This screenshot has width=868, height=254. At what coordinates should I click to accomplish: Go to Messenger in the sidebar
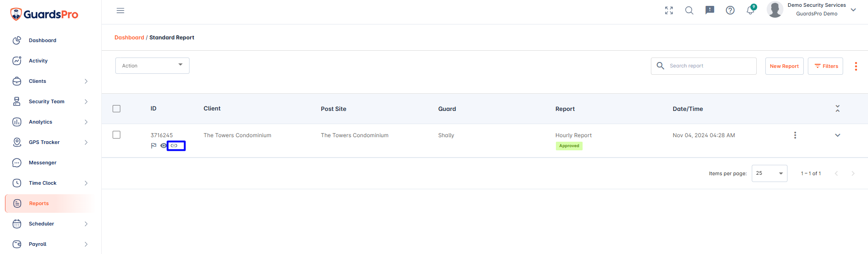coord(50,163)
